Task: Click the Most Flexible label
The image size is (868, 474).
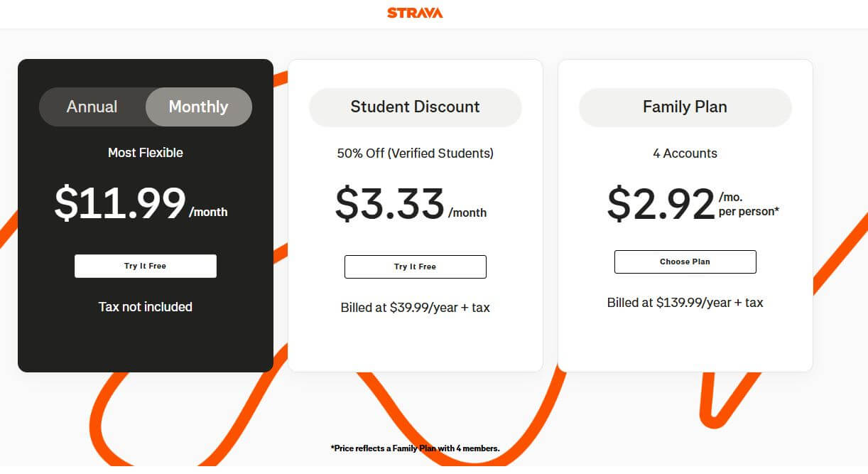Action: point(145,152)
